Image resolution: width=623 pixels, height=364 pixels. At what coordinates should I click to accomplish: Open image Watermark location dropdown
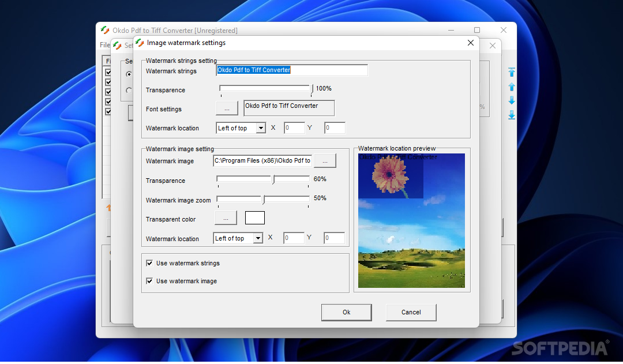tap(258, 238)
